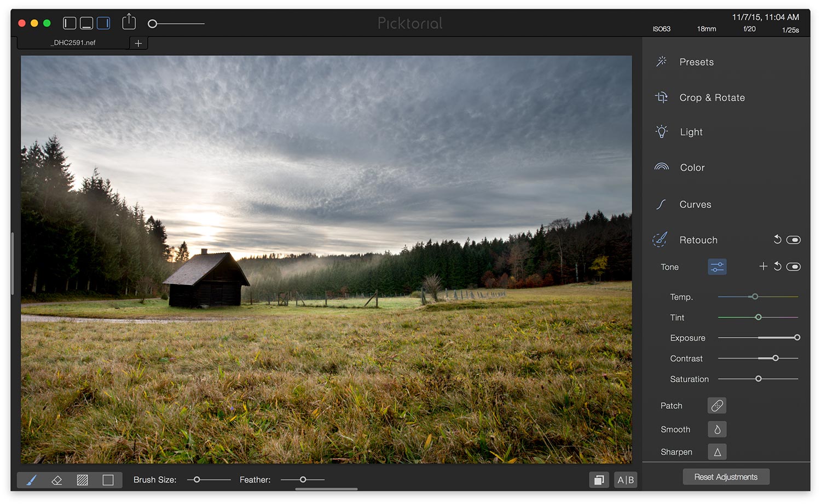Click the Crop & Rotate icon

point(662,97)
